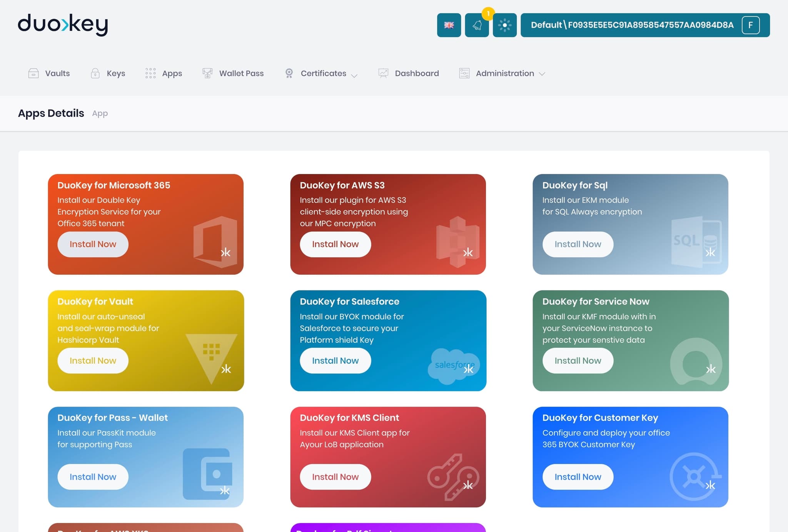
Task: Go to the Vaults menu
Action: [57, 73]
